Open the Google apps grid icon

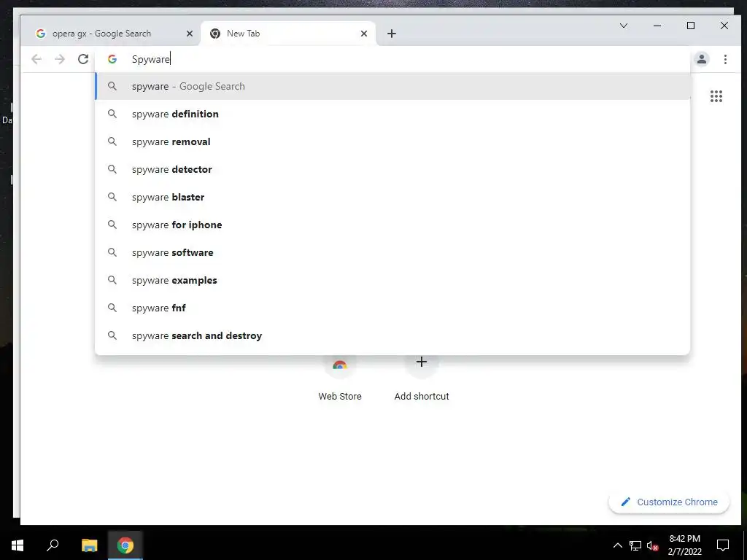pyautogui.click(x=716, y=96)
